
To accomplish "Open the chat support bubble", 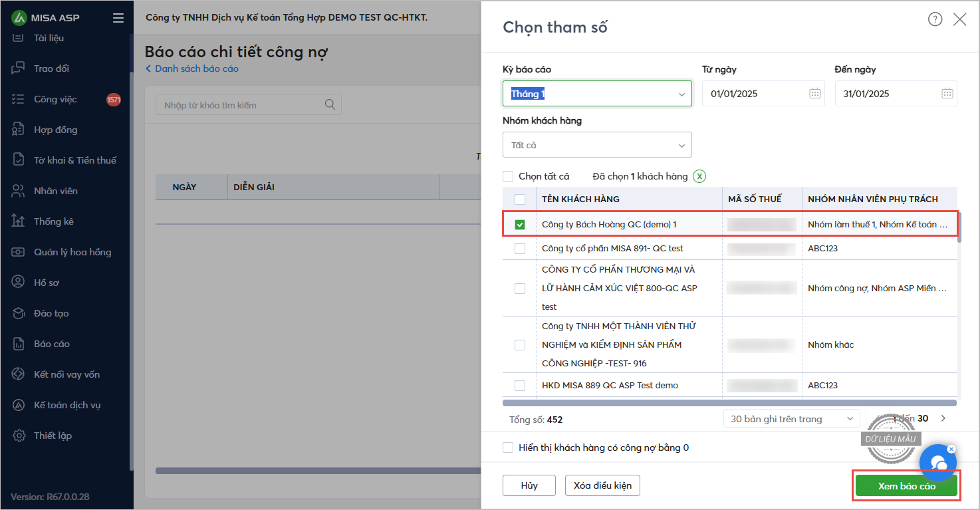I will [x=937, y=463].
